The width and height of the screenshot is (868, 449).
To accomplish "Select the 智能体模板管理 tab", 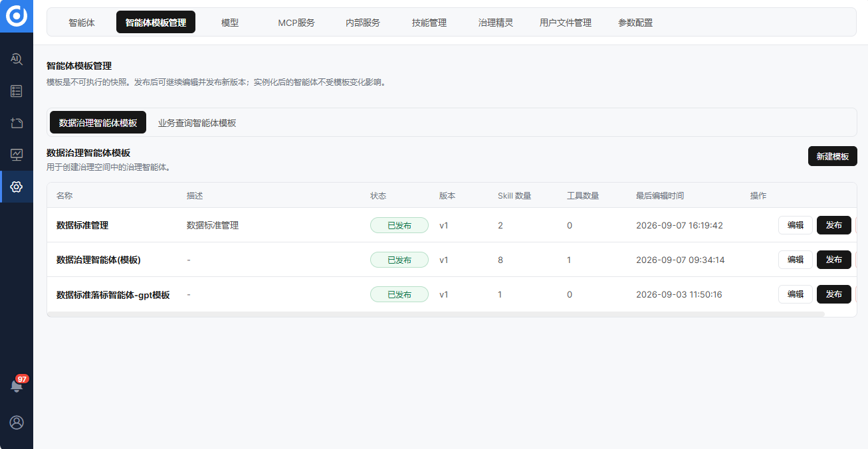I will coord(156,23).
